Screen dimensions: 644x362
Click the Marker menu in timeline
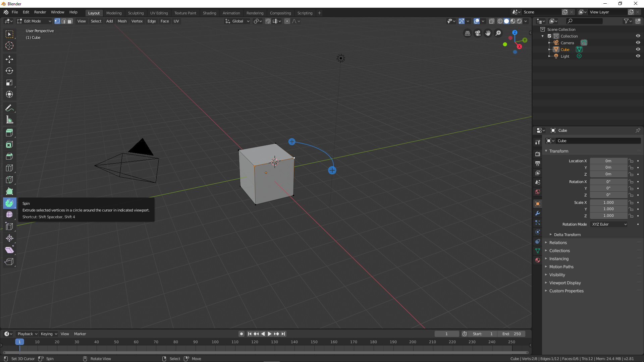tap(80, 334)
